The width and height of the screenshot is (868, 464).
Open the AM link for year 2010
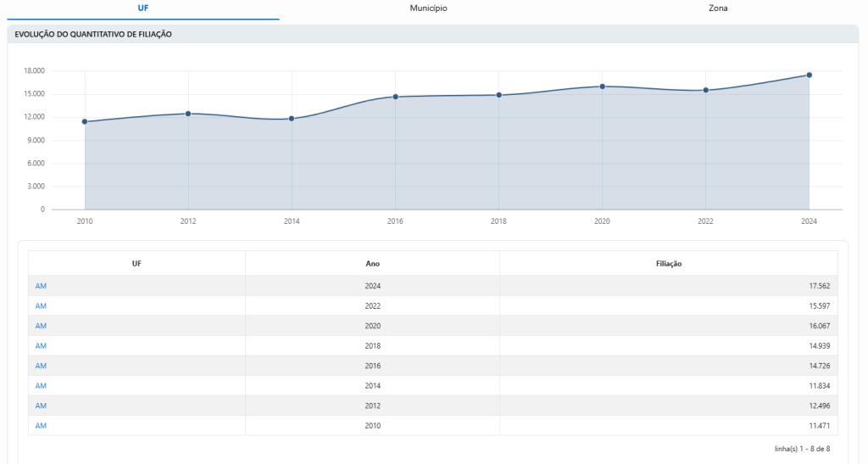[x=41, y=426]
